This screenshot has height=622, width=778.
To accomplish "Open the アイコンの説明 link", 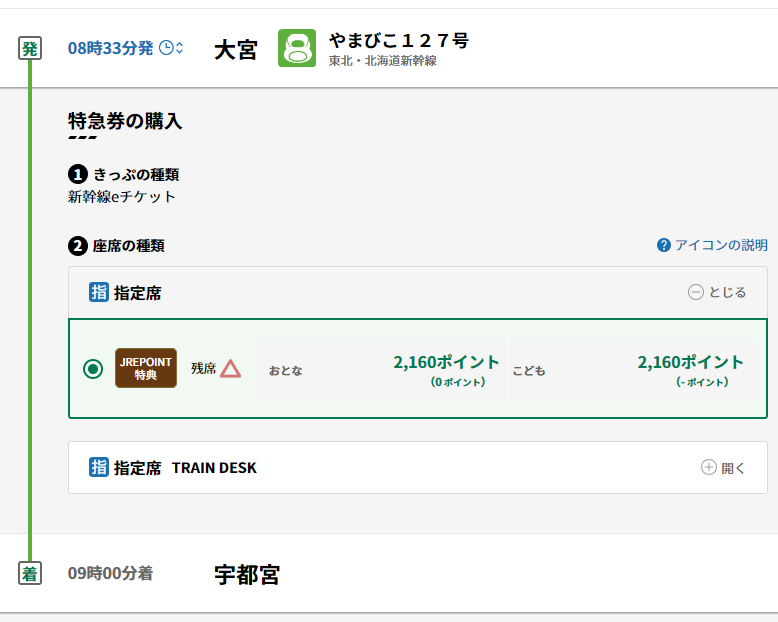I will [720, 245].
